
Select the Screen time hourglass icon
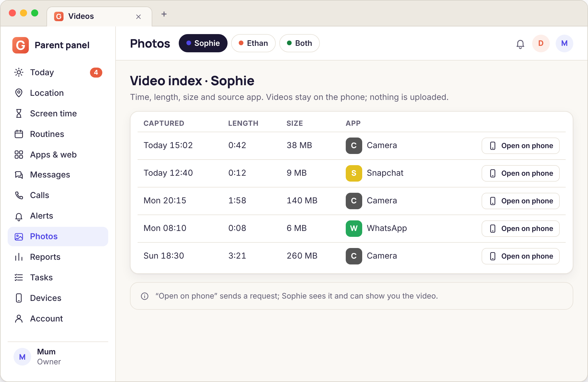tap(19, 113)
